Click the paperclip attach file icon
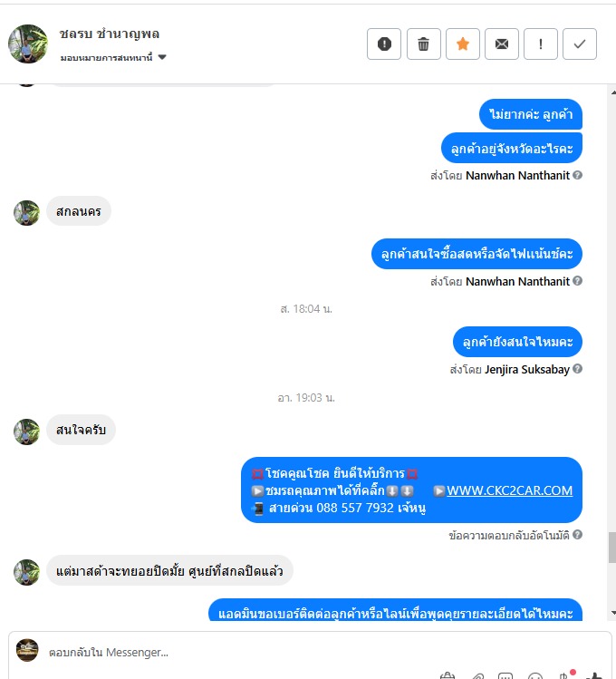Image resolution: width=616 pixels, height=679 pixels. pyautogui.click(x=477, y=676)
